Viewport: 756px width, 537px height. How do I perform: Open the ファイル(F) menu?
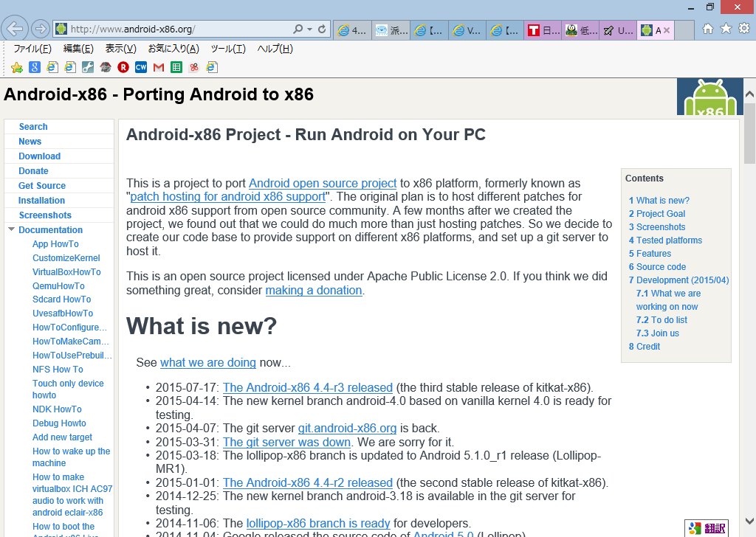(32, 49)
